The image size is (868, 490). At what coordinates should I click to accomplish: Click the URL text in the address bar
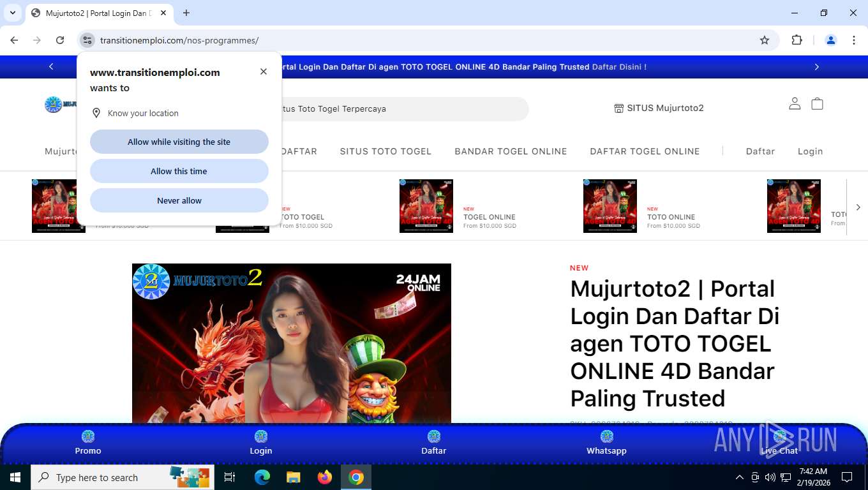[x=179, y=40]
